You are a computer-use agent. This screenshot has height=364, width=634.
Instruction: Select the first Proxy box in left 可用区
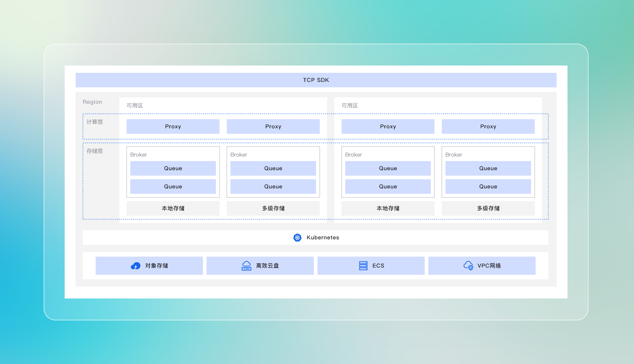tap(173, 126)
